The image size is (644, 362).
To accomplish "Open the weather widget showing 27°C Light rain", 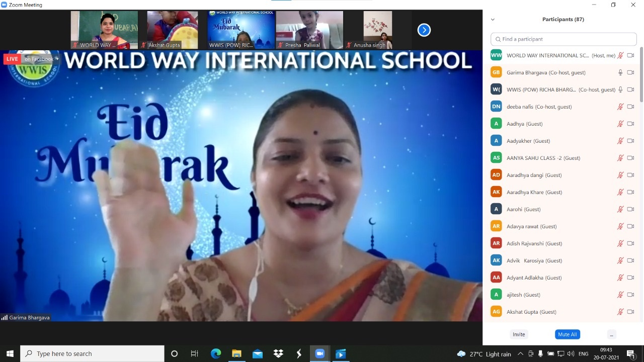I will pos(484,354).
